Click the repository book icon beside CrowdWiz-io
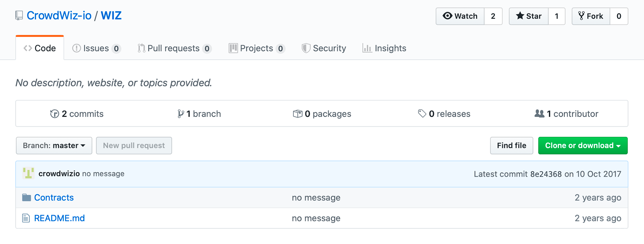This screenshot has width=644, height=244. pyautogui.click(x=19, y=15)
